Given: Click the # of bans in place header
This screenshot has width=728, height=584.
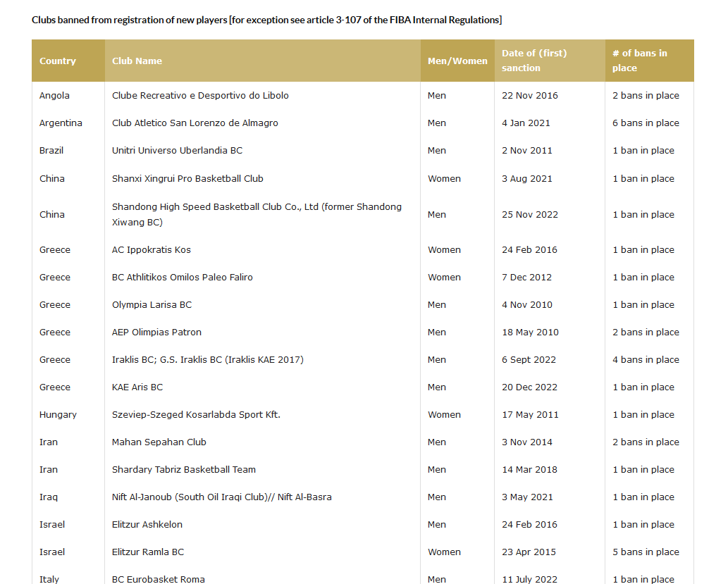Looking at the screenshot, I should 650,61.
